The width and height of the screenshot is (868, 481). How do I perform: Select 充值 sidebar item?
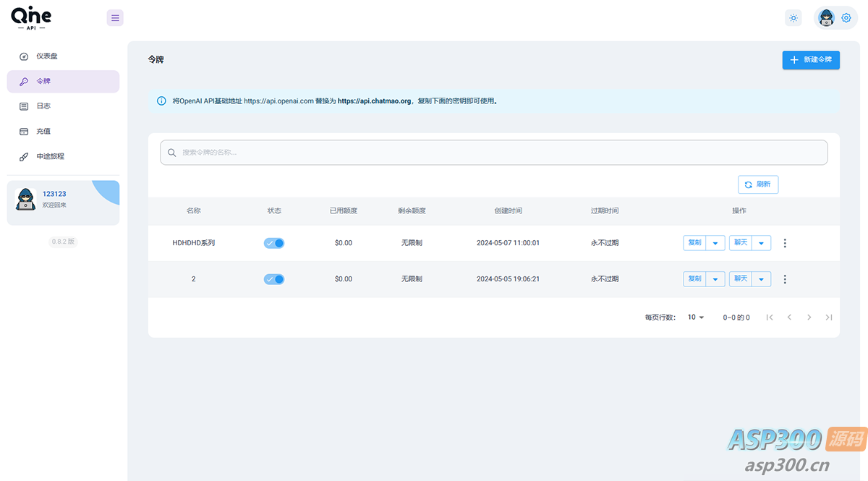[43, 132]
